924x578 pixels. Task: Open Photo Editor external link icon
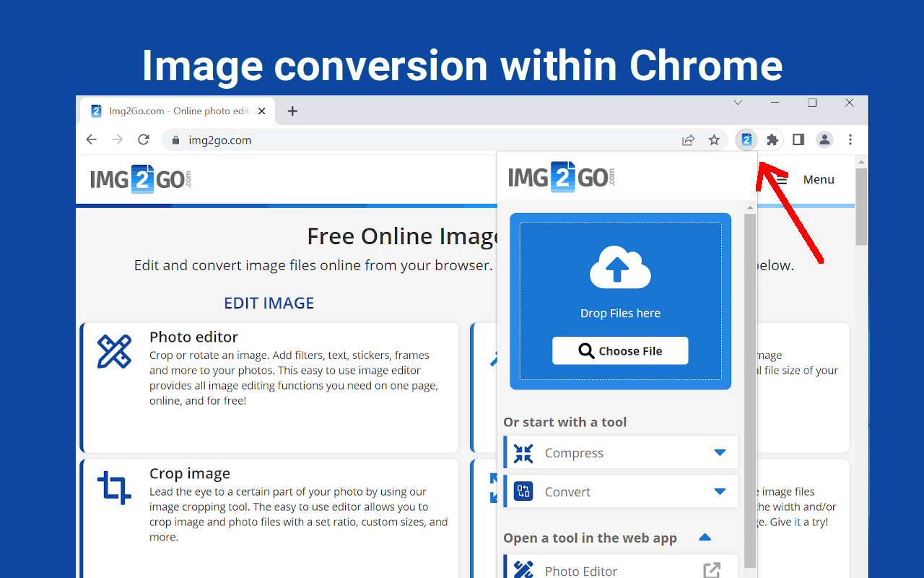(x=712, y=570)
